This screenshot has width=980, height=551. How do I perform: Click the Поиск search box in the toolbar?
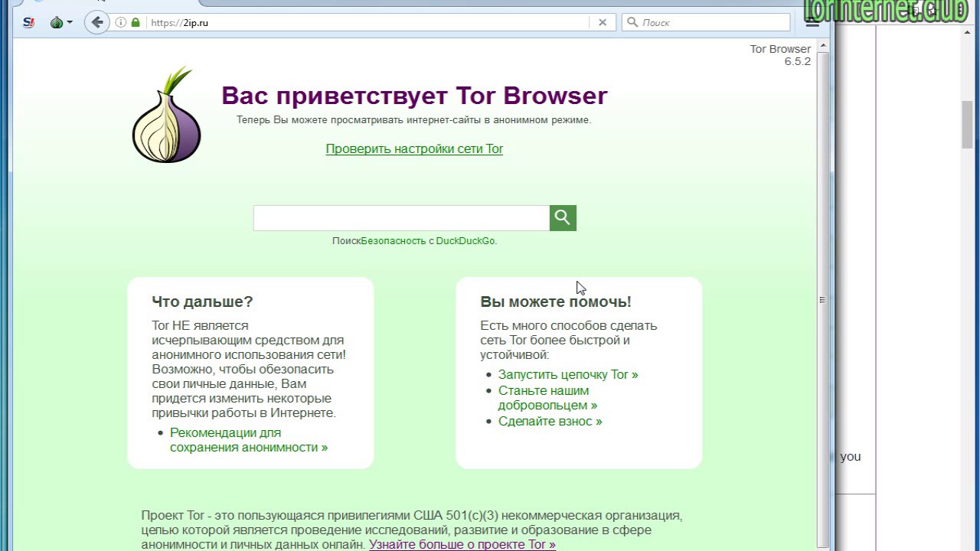(x=706, y=22)
